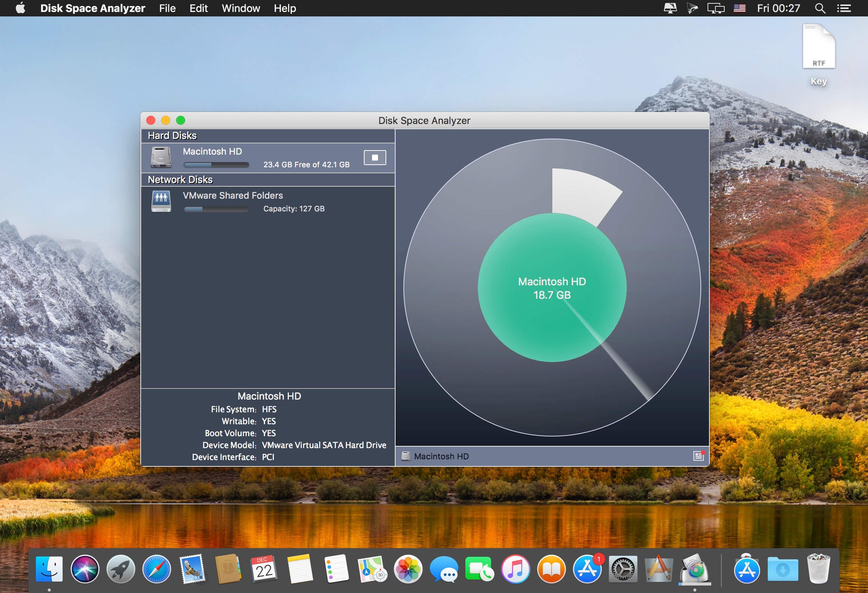The height and width of the screenshot is (593, 868).
Task: Click the Macintosh HD disk name
Action: pos(212,151)
